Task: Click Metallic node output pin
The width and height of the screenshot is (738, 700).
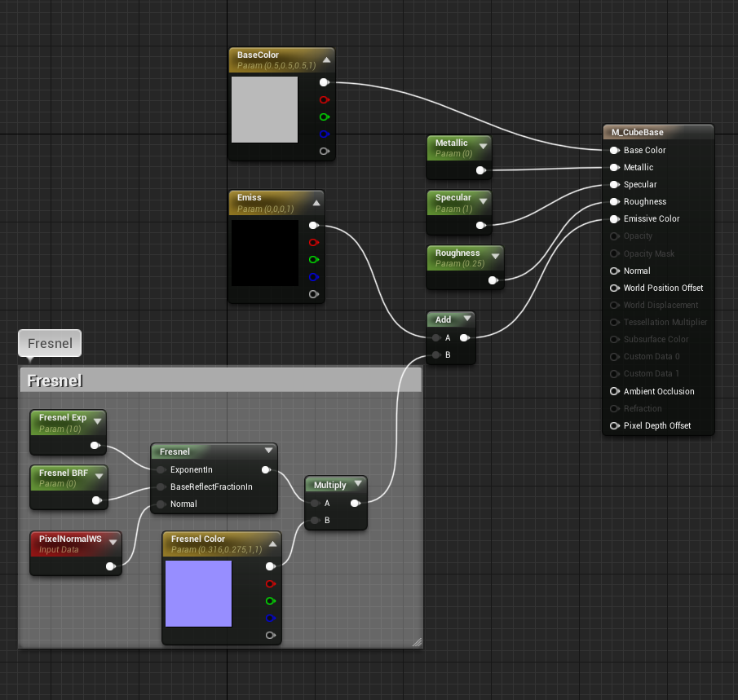Action: pos(481,170)
